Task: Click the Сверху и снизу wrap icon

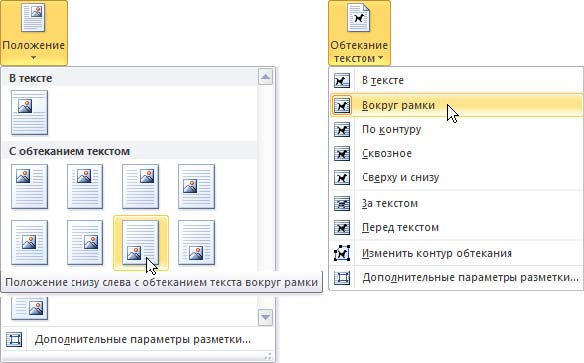Action: coord(342,178)
